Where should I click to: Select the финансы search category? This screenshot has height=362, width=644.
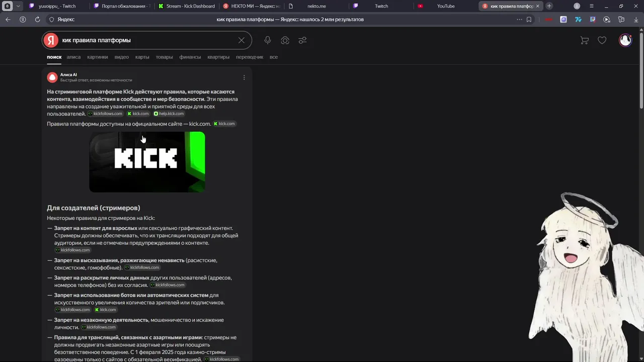190,57
